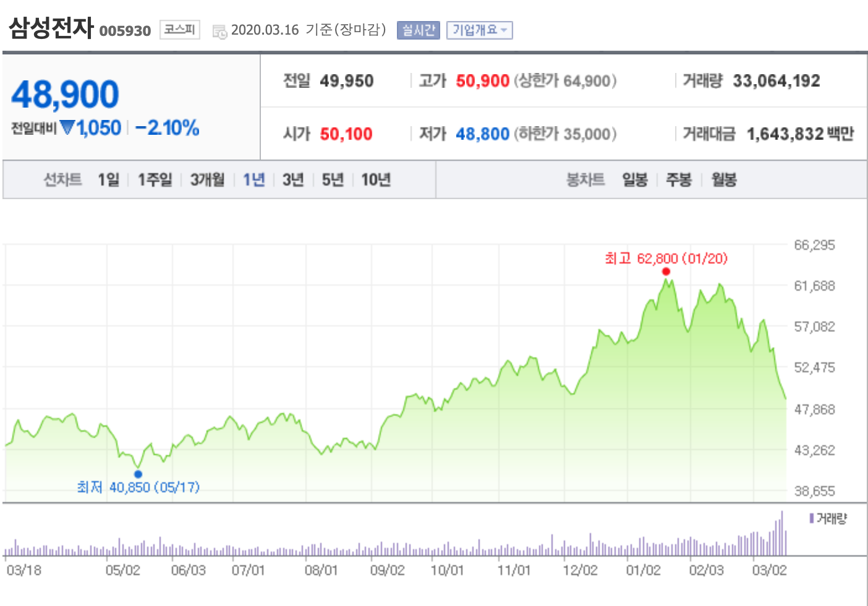Click the -2.10% change value
This screenshot has height=606, width=868.
tap(167, 128)
